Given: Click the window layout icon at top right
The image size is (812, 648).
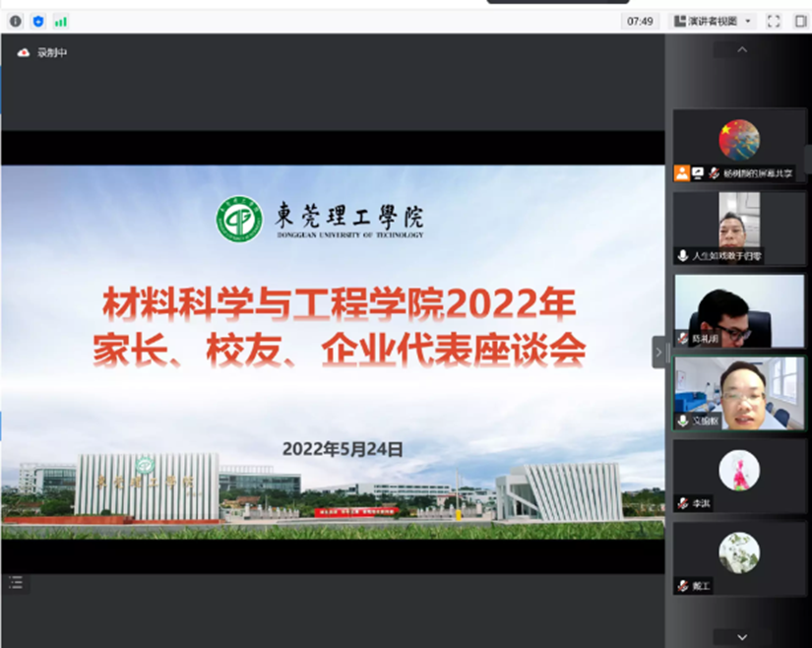Looking at the screenshot, I should [800, 21].
